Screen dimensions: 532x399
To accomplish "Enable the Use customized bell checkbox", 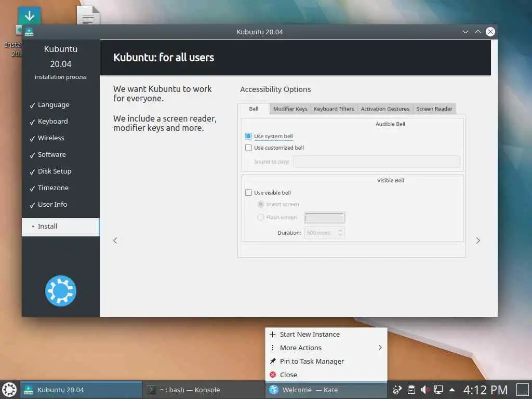I will [x=248, y=148].
